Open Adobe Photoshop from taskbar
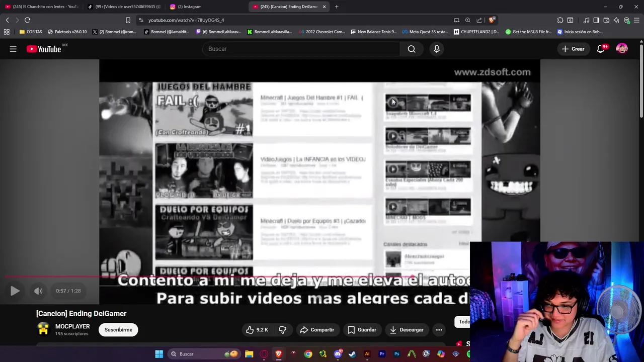The image size is (644, 362). point(397,354)
